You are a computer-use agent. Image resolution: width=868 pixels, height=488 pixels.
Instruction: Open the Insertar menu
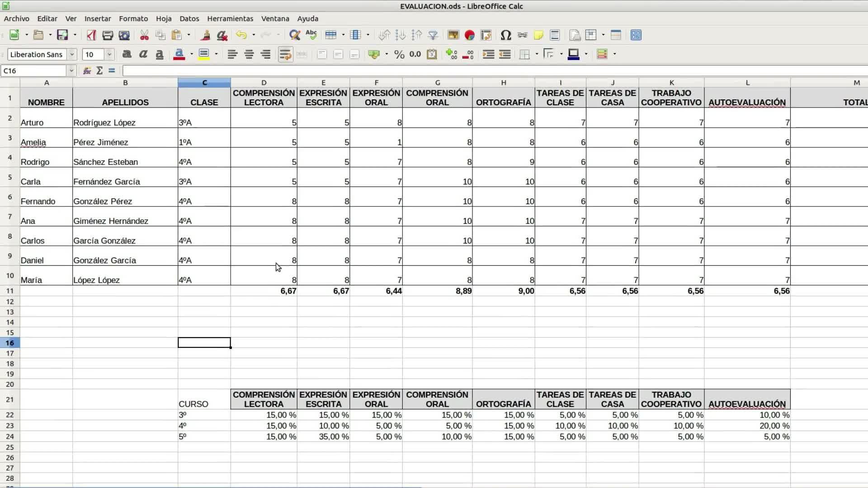(98, 19)
